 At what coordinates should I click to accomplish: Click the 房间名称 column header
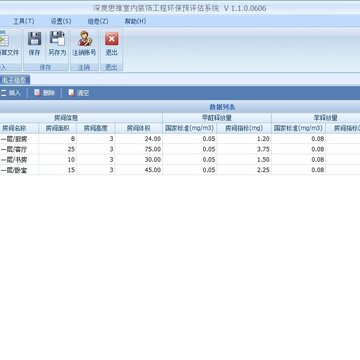19,128
